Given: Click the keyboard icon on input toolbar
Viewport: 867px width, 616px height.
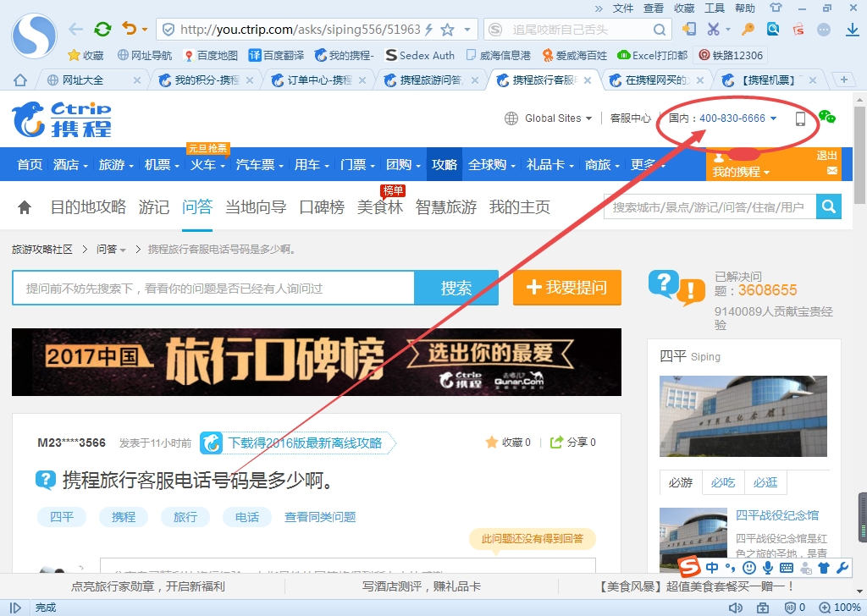Looking at the screenshot, I should coord(787,568).
